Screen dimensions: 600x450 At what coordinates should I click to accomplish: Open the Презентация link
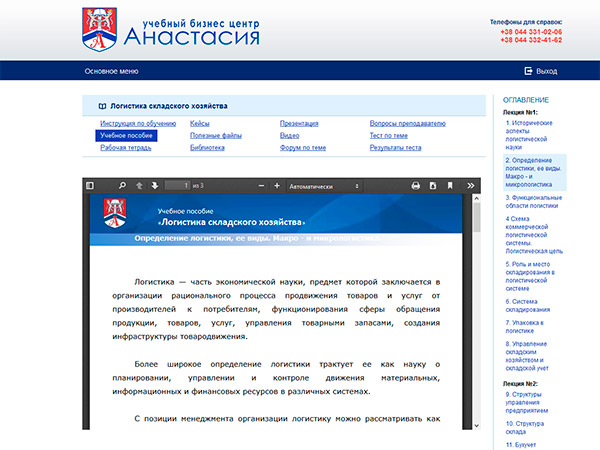coord(299,123)
